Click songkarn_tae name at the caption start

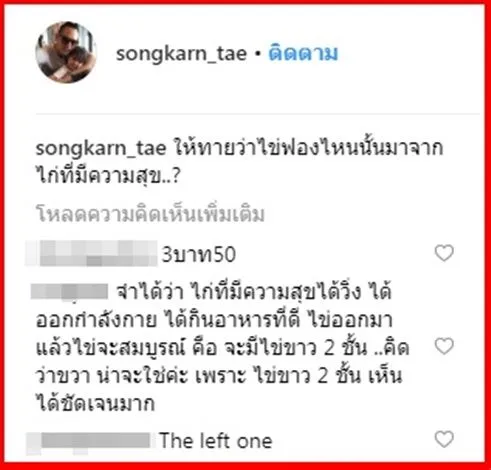point(101,149)
